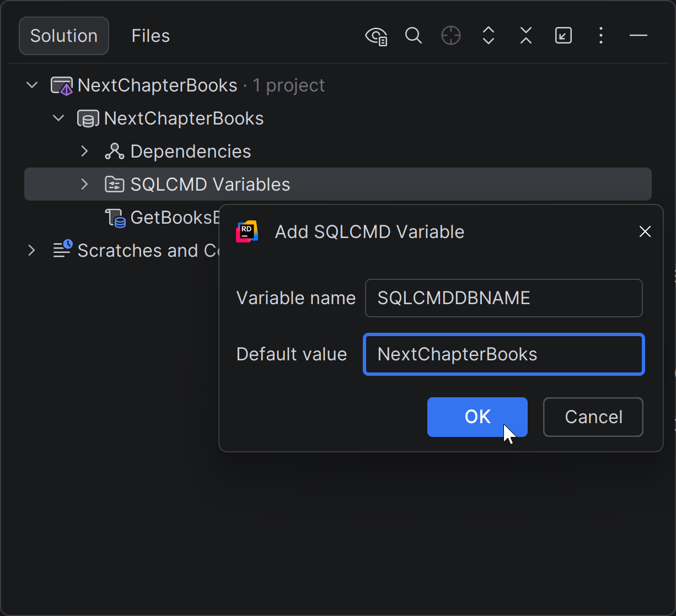Cancel the Add SQLCMD Variable dialog
The height and width of the screenshot is (616, 676).
pyautogui.click(x=593, y=417)
